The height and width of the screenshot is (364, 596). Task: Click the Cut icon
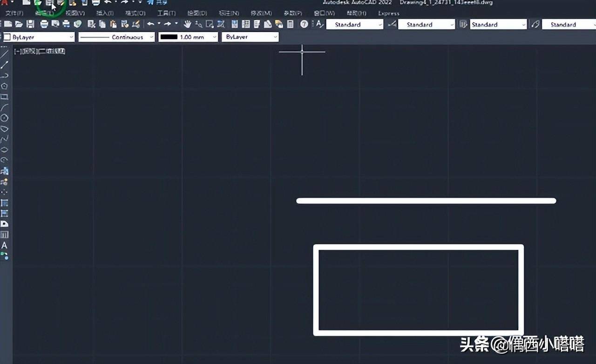91,24
